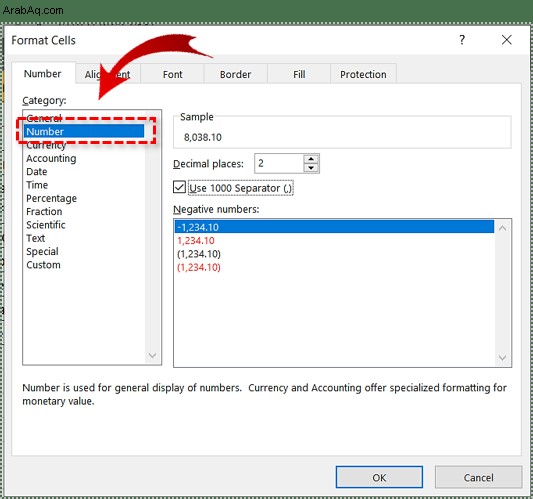533x499 pixels.
Task: Click the Cancel button
Action: [x=478, y=477]
